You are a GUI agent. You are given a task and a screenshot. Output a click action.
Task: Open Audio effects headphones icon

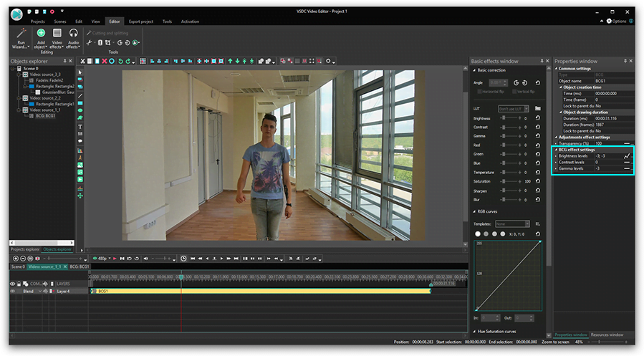(73, 33)
